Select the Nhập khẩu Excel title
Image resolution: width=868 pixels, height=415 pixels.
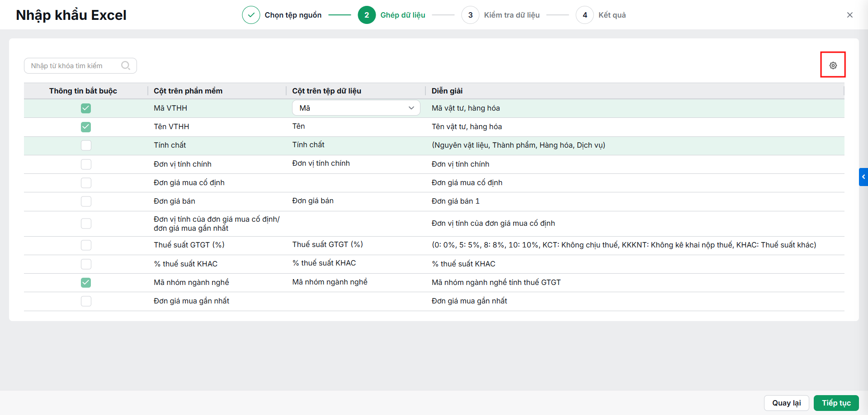point(71,15)
